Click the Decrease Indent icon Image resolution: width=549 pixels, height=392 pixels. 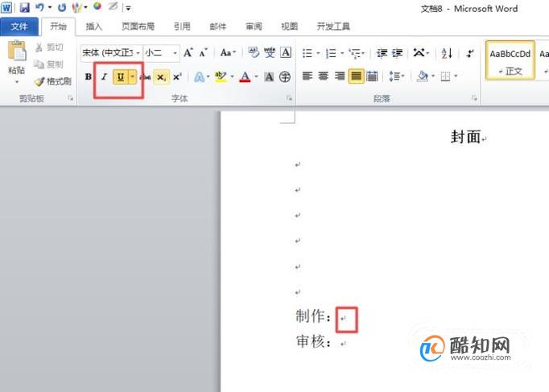tap(382, 53)
